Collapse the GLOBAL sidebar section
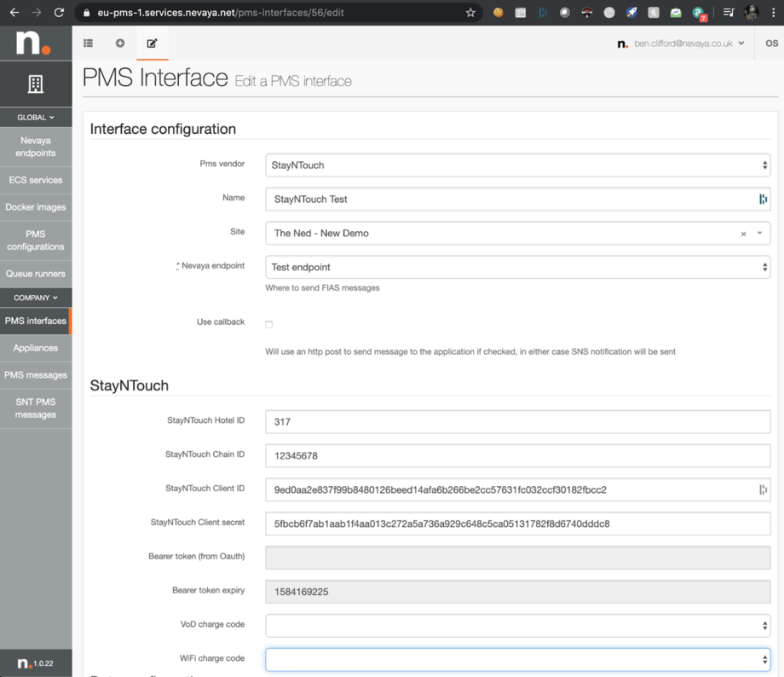Viewport: 784px width, 677px height. click(x=36, y=117)
